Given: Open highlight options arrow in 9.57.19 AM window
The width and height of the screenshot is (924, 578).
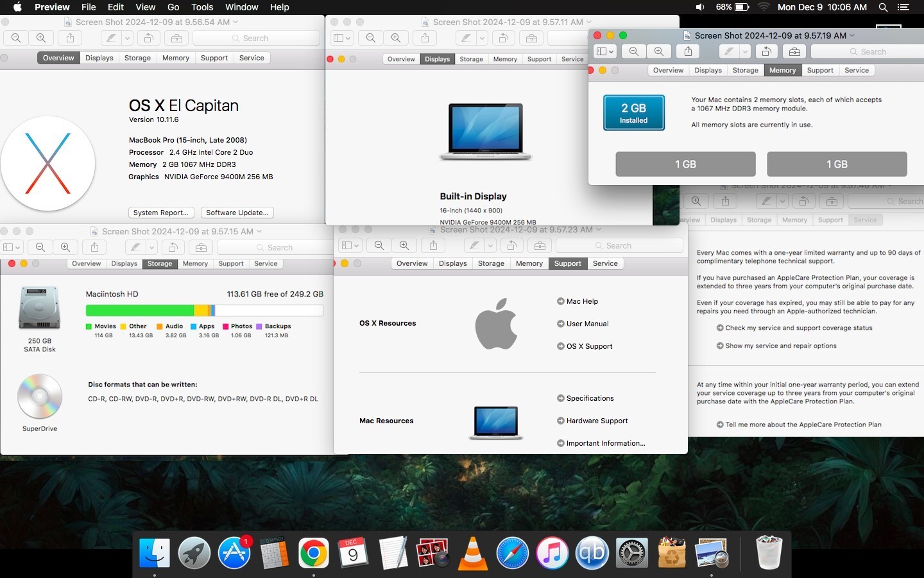Looking at the screenshot, I should click(x=744, y=52).
